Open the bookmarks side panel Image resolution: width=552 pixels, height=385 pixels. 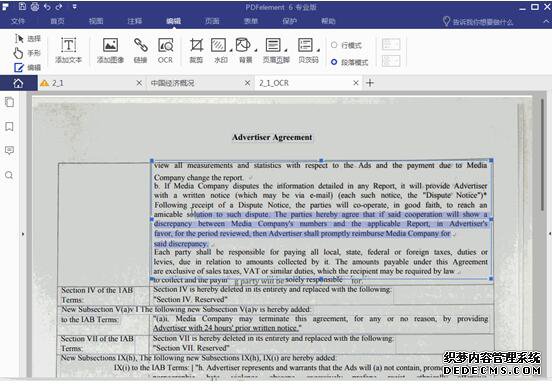pos(10,127)
